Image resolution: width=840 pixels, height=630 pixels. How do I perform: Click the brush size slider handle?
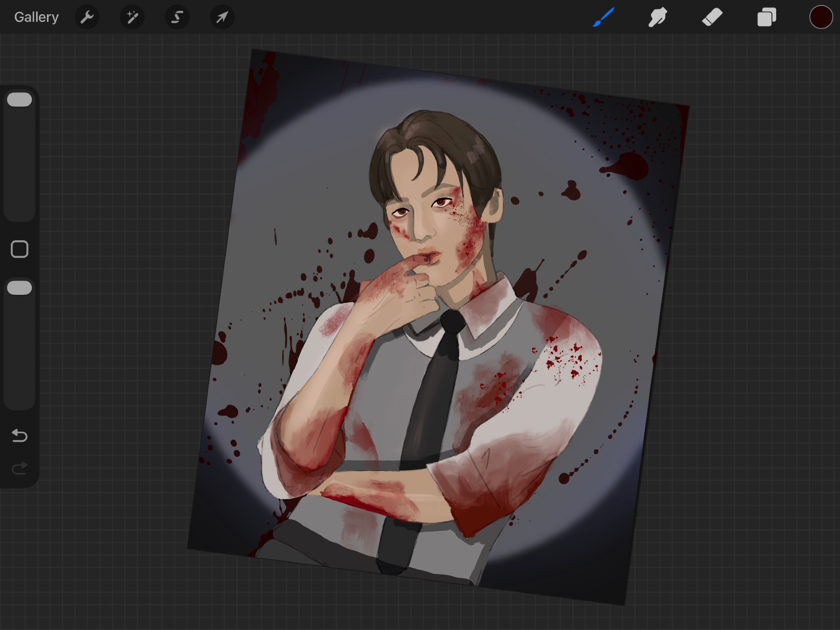20,100
